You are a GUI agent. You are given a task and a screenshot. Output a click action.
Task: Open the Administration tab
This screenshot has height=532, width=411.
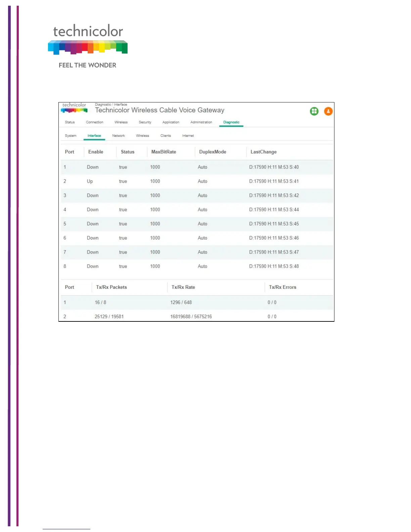[201, 122]
